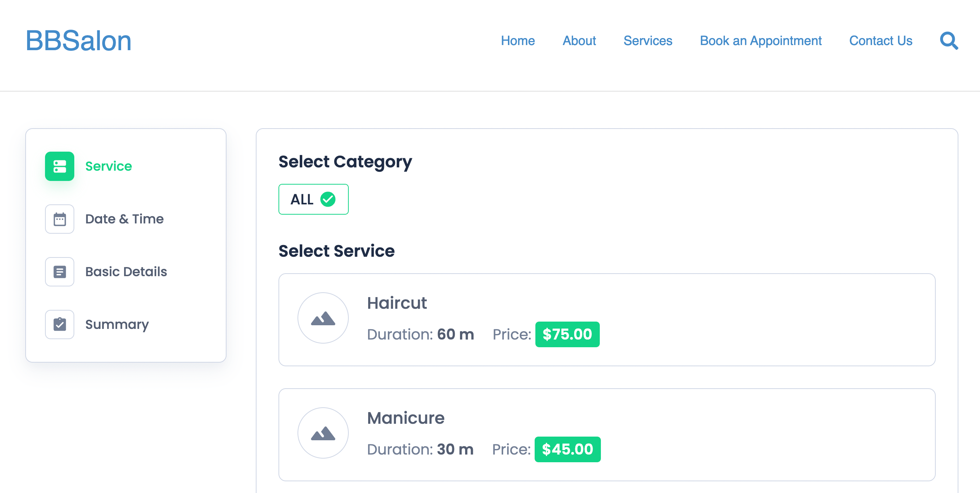
Task: Click the $45.00 price badge
Action: point(567,450)
